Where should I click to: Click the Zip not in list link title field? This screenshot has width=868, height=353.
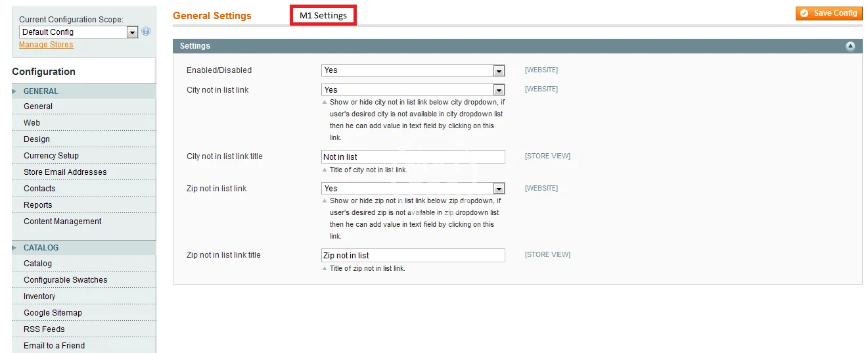click(x=413, y=255)
